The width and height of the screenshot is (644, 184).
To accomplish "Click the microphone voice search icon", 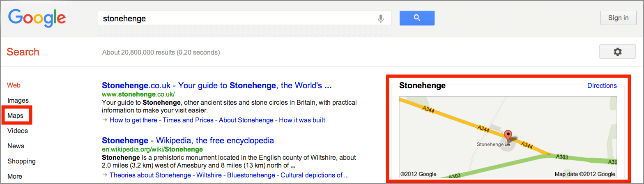I will pyautogui.click(x=381, y=18).
